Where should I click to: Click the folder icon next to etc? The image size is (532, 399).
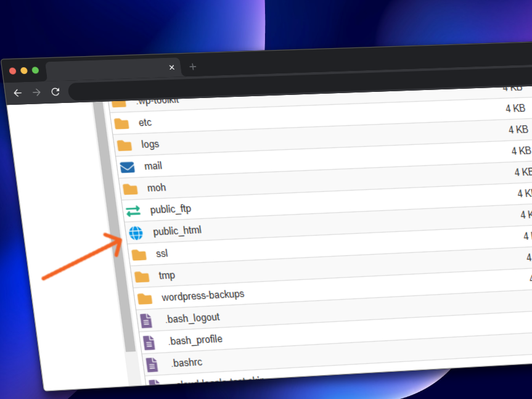121,123
